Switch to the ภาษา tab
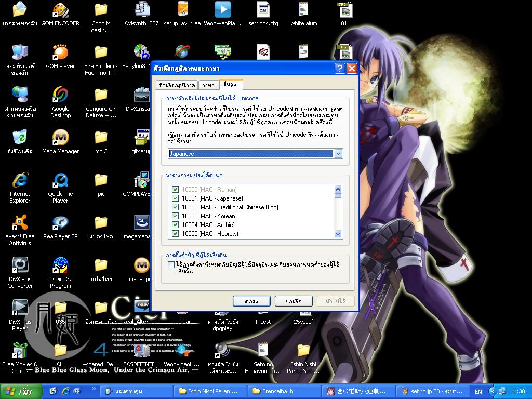 [x=208, y=85]
